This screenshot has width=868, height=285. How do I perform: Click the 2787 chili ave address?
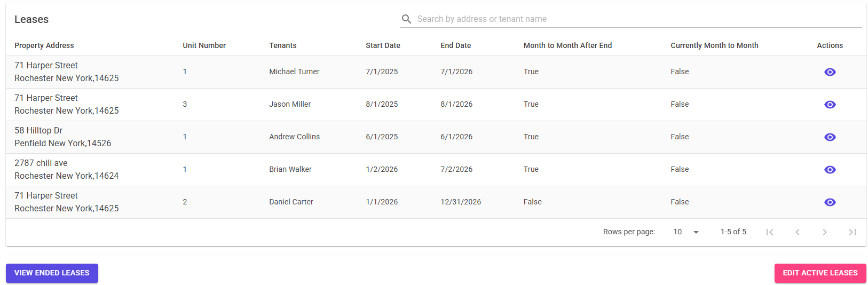[41, 163]
